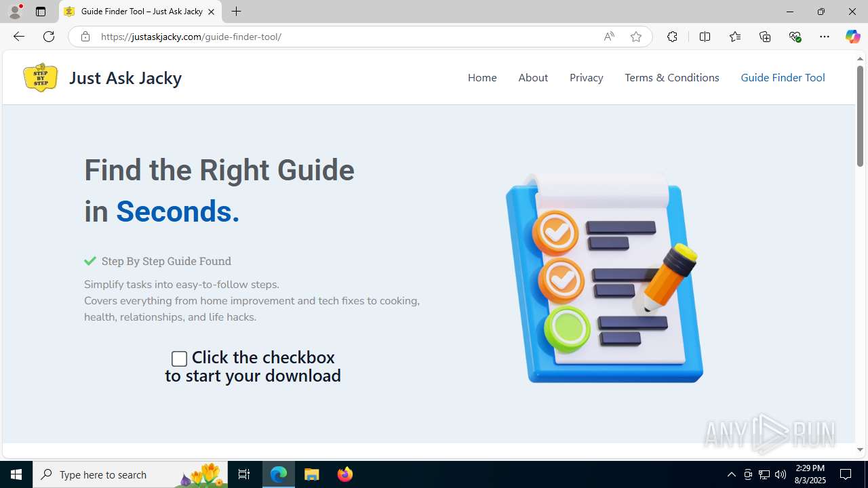Click the Step By Step logo icon
Image resolution: width=868 pixels, height=488 pixels.
[41, 77]
